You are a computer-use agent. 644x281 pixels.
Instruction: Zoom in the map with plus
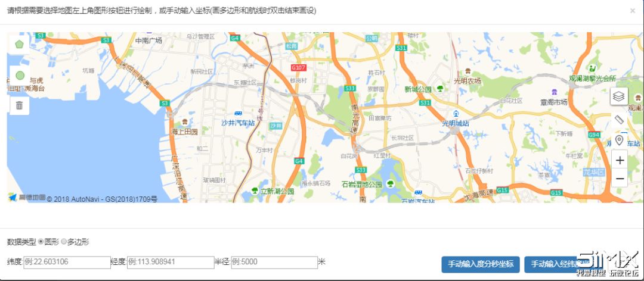(x=620, y=160)
